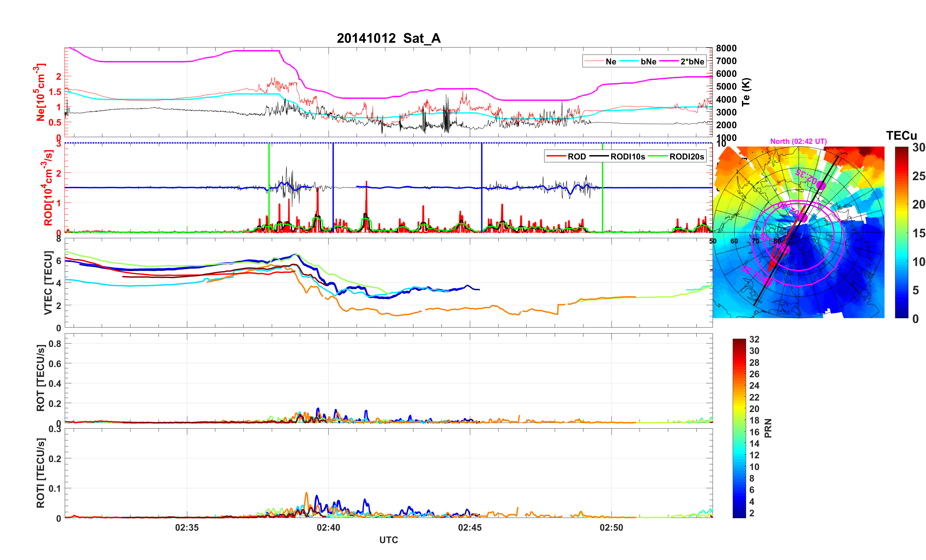Click the VTEC [TECU] y-axis label
The height and width of the screenshot is (560, 926).
pyautogui.click(x=48, y=283)
